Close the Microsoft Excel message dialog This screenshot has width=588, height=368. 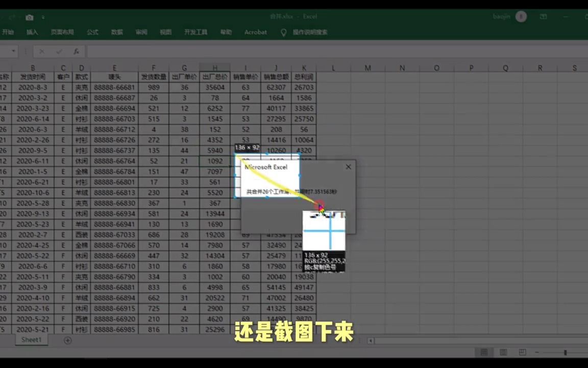pyautogui.click(x=348, y=167)
